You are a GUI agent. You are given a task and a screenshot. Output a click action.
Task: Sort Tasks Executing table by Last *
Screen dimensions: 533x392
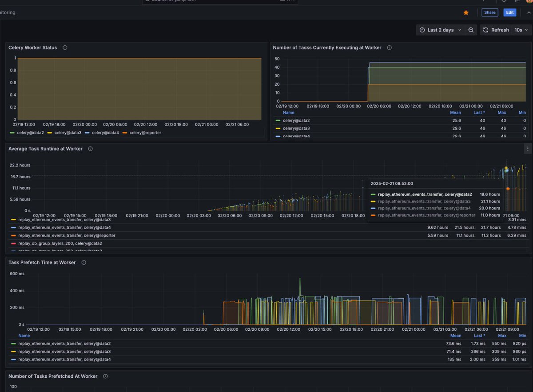(x=479, y=112)
